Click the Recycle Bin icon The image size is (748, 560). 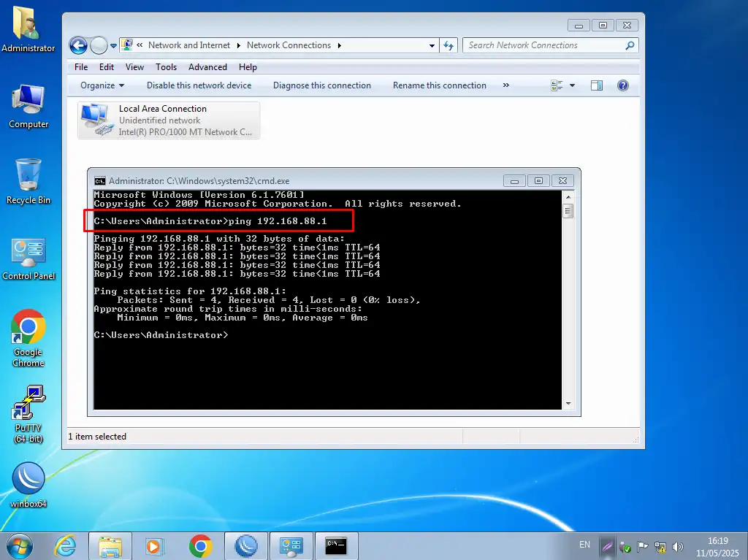coord(28,177)
